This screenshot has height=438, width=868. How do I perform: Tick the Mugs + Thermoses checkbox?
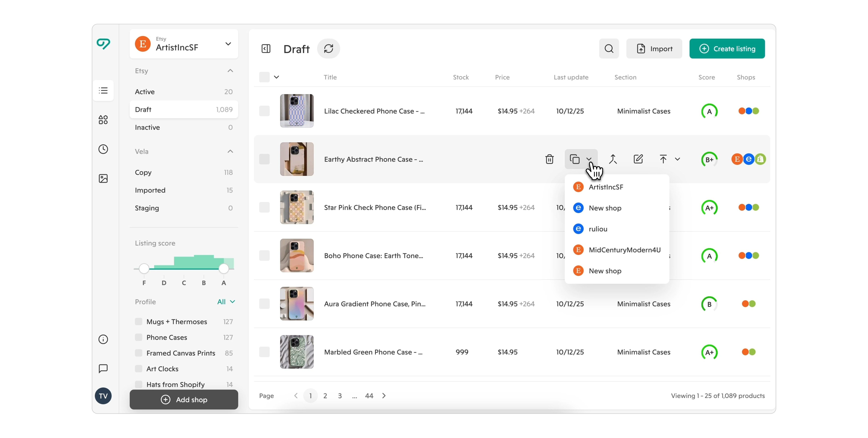[x=139, y=321]
